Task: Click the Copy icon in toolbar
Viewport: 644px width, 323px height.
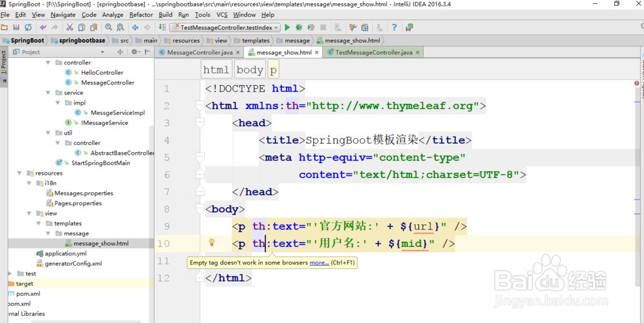Action: 81,28
